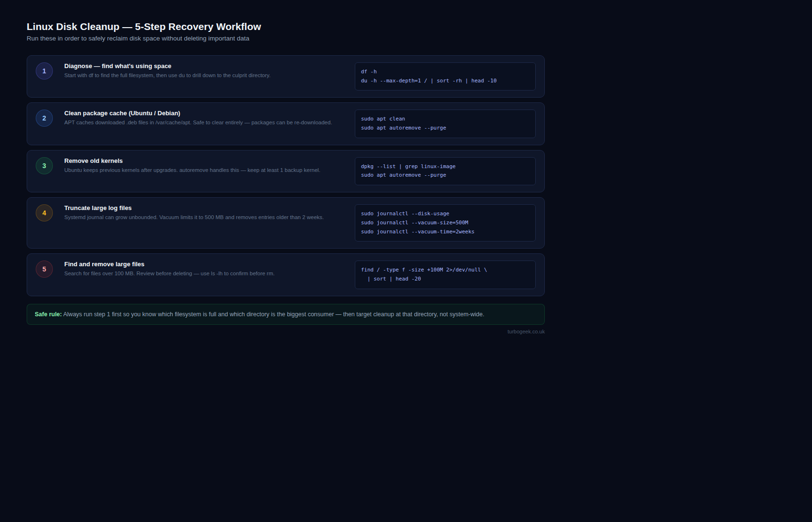This screenshot has width=812, height=522.
Task: Open the turbogeek.co.uk link
Action: point(526,331)
